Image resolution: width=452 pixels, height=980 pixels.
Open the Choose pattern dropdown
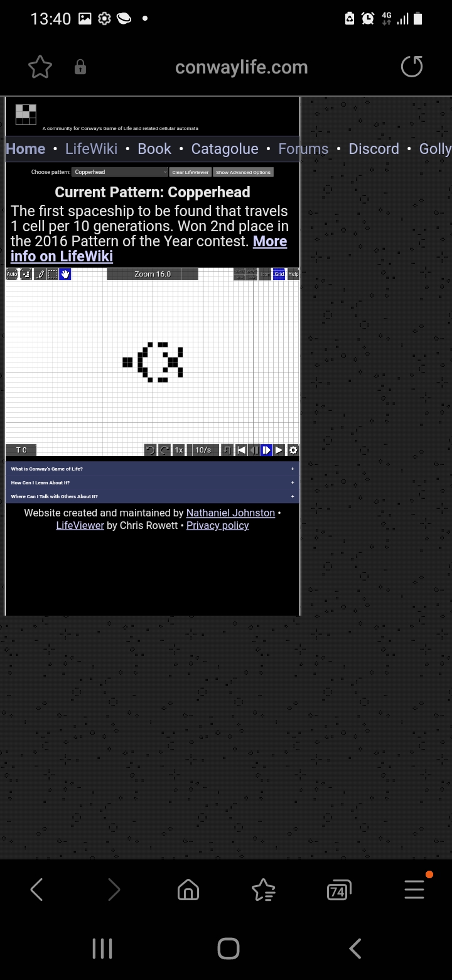pyautogui.click(x=120, y=172)
